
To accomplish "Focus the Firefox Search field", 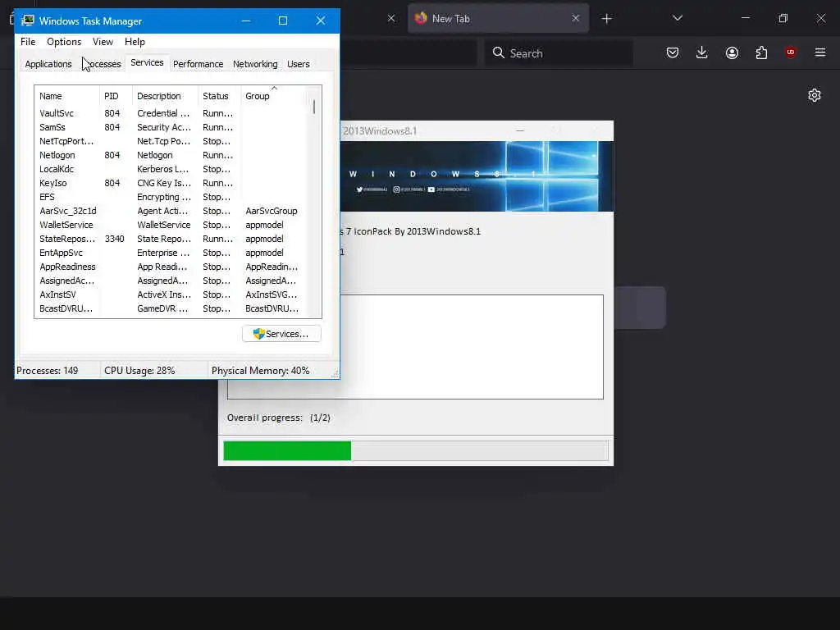I will [559, 53].
